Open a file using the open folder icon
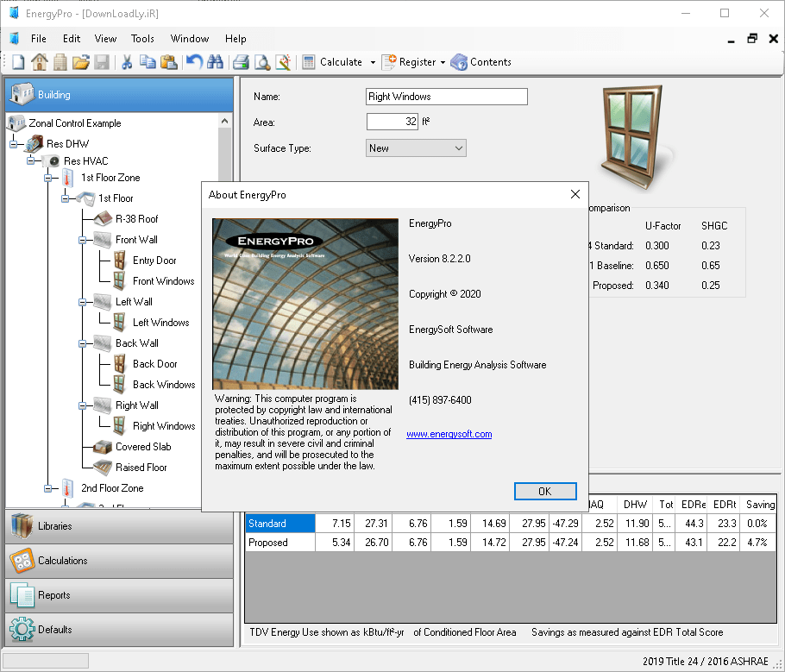The height and width of the screenshot is (672, 785). click(x=81, y=61)
